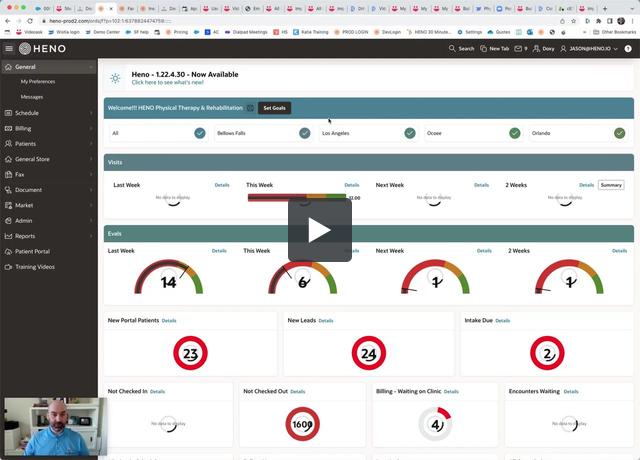Open Intake Due Details
The image size is (640, 460).
coord(502,321)
